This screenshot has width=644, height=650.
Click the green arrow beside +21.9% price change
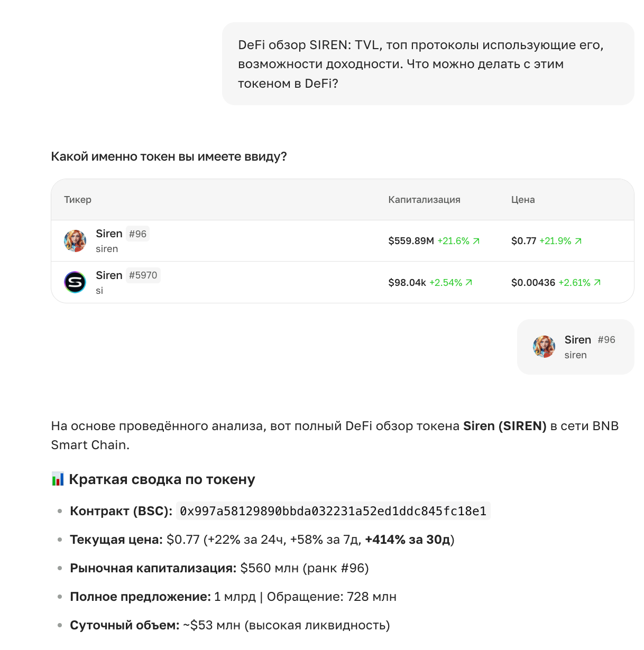(578, 240)
